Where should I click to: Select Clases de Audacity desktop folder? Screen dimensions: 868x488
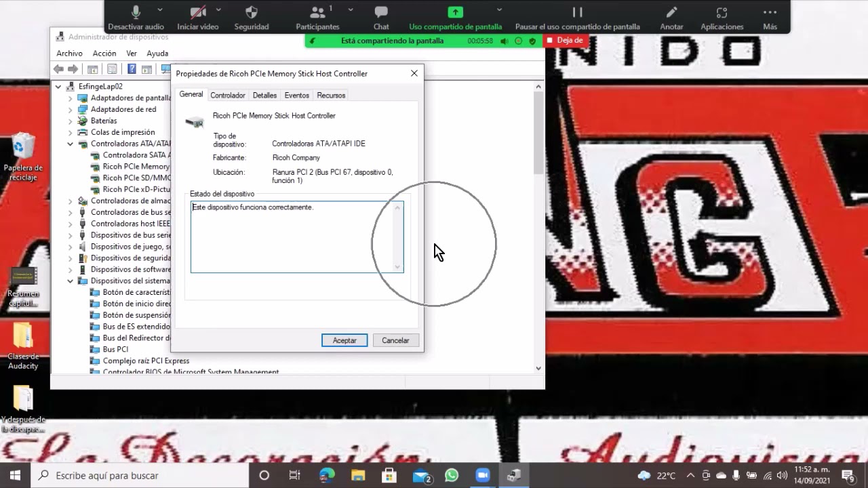click(x=23, y=346)
